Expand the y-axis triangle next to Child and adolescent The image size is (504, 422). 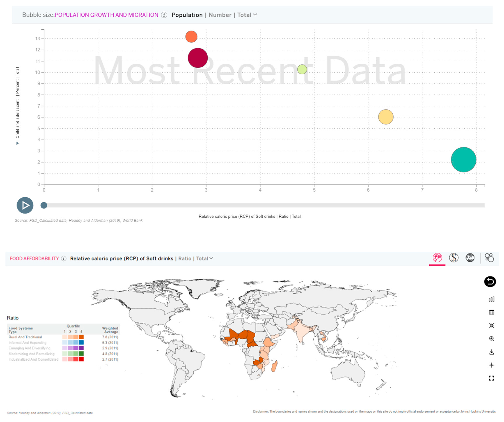pyautogui.click(x=17, y=143)
